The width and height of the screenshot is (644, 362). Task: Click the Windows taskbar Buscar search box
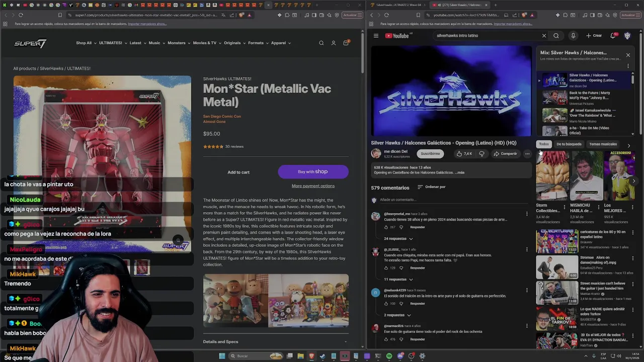(x=255, y=356)
